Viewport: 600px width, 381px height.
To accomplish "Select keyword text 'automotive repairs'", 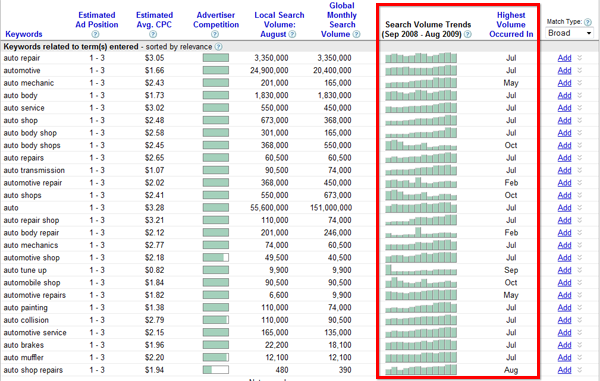I will tap(34, 295).
